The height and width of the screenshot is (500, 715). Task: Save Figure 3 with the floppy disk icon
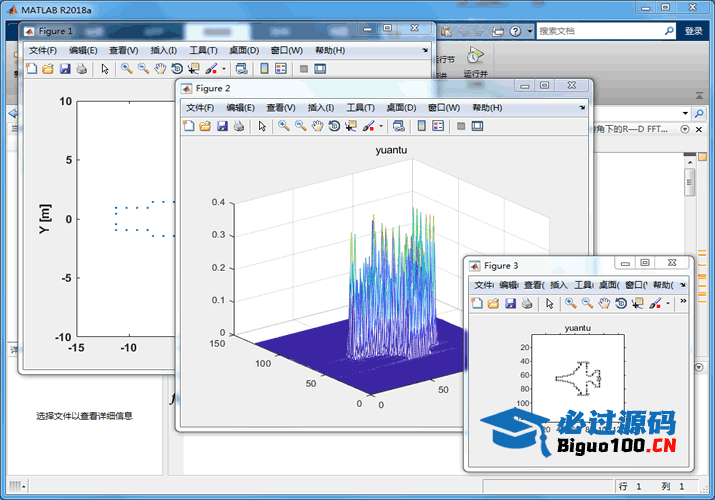(x=510, y=303)
